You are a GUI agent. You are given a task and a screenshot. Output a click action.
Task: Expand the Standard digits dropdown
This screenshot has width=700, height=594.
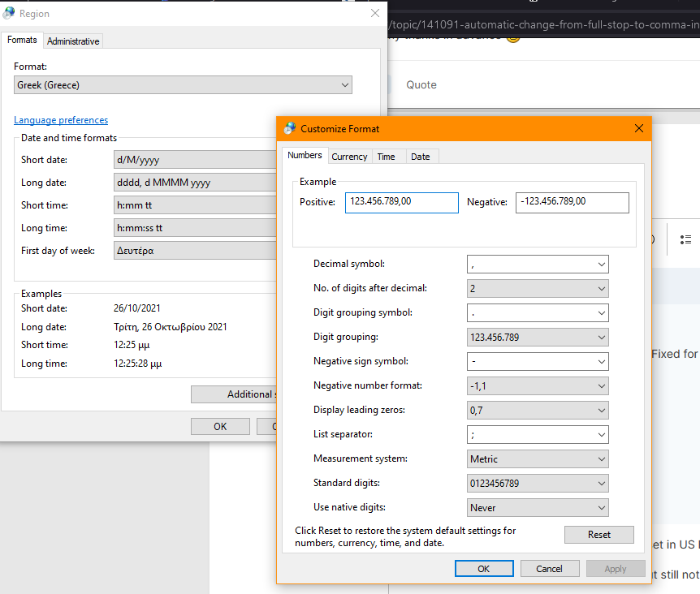[538, 483]
